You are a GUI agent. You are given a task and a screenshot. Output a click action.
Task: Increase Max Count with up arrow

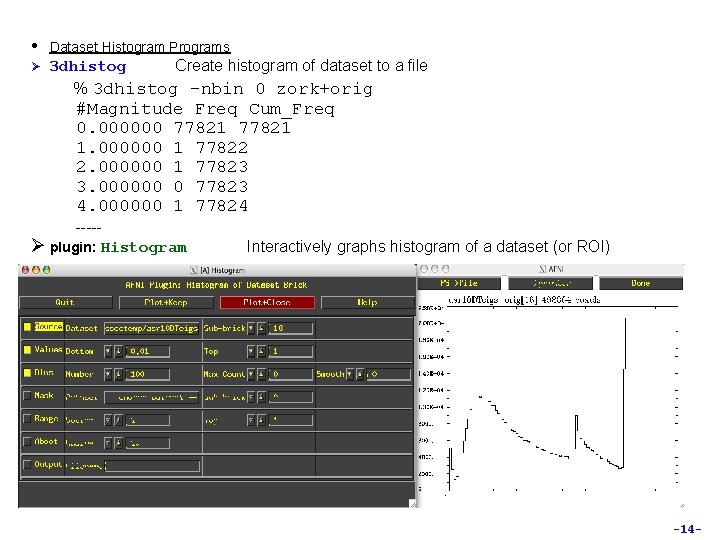[261, 374]
